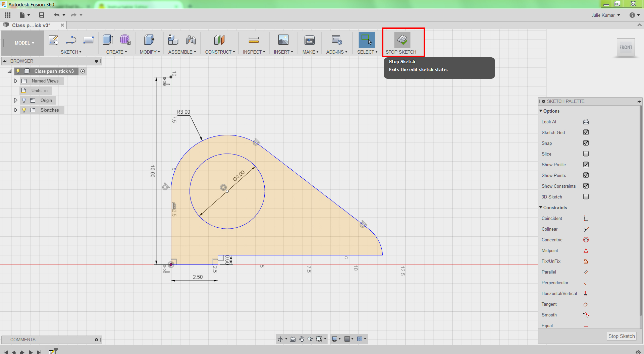Click the Pan hand navigation icon
644x354 pixels.
pyautogui.click(x=302, y=339)
